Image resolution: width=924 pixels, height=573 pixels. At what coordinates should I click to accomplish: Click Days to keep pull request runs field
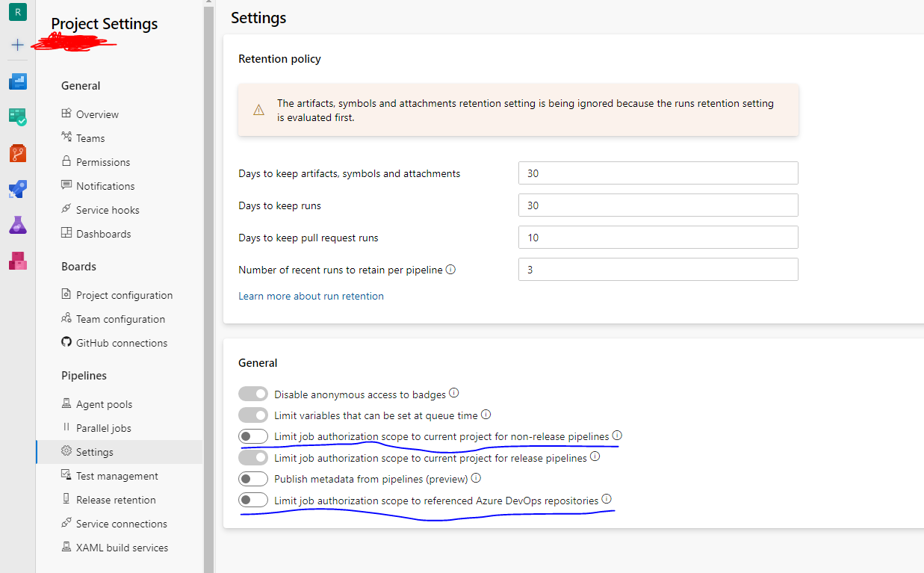tap(658, 238)
